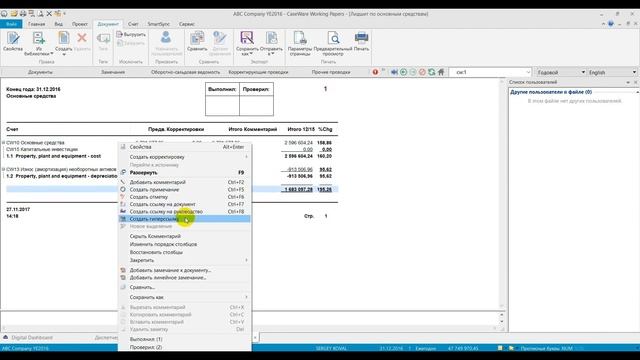Click the red alert toolbar icon
640x360 pixels.
tap(375, 72)
